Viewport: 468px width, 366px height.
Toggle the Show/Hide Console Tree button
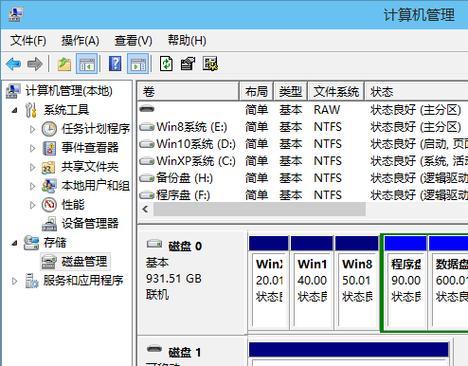[87, 63]
